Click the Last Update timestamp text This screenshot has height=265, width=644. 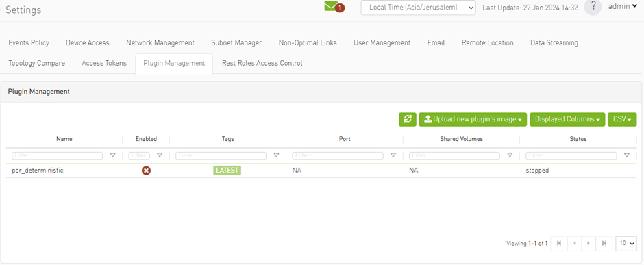tap(530, 8)
